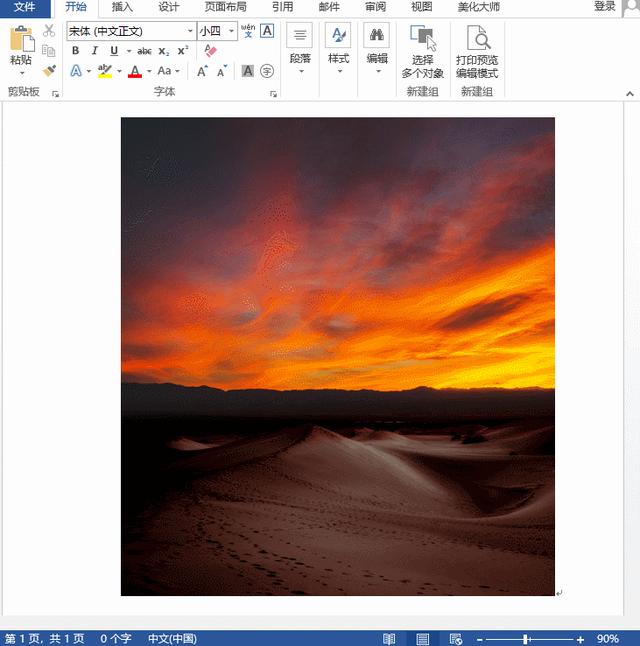Click the Clear Formatting eraser icon
Image resolution: width=640 pixels, height=646 pixels.
(210, 51)
